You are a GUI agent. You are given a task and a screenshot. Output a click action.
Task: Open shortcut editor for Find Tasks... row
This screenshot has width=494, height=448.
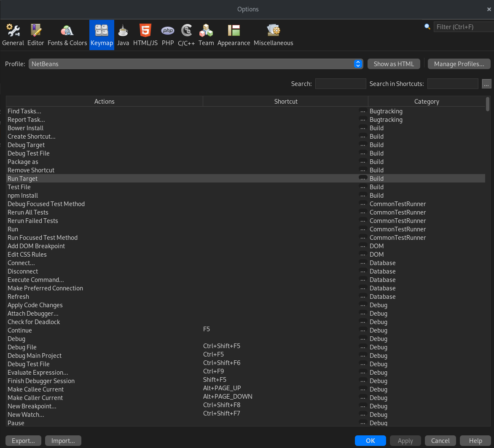[362, 111]
